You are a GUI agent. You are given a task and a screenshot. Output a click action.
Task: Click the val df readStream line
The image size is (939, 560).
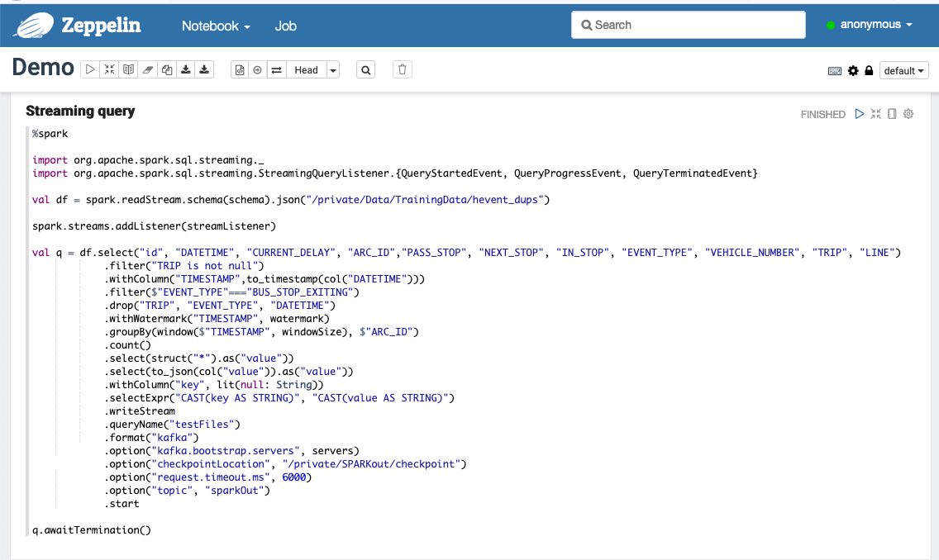[x=291, y=200]
